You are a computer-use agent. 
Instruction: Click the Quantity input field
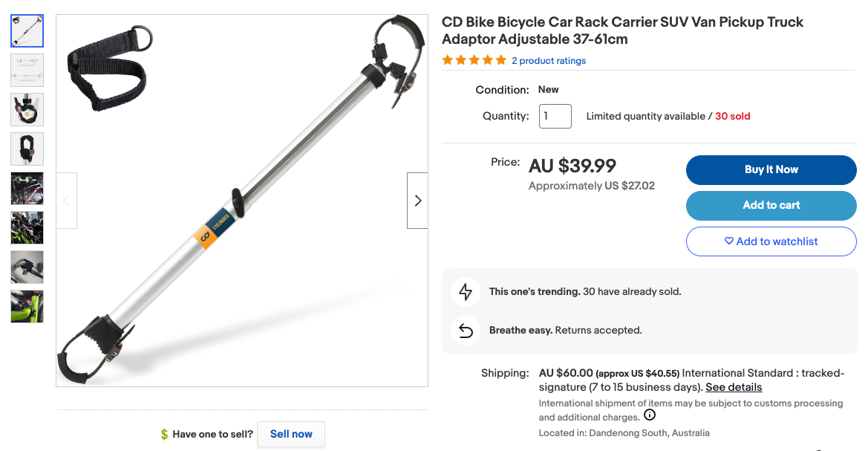(555, 117)
